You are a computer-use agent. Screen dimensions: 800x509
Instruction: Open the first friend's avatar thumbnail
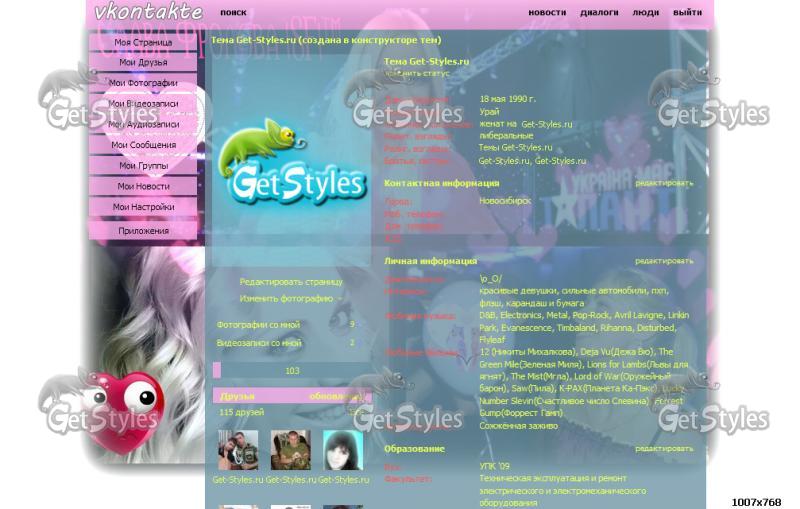click(238, 450)
